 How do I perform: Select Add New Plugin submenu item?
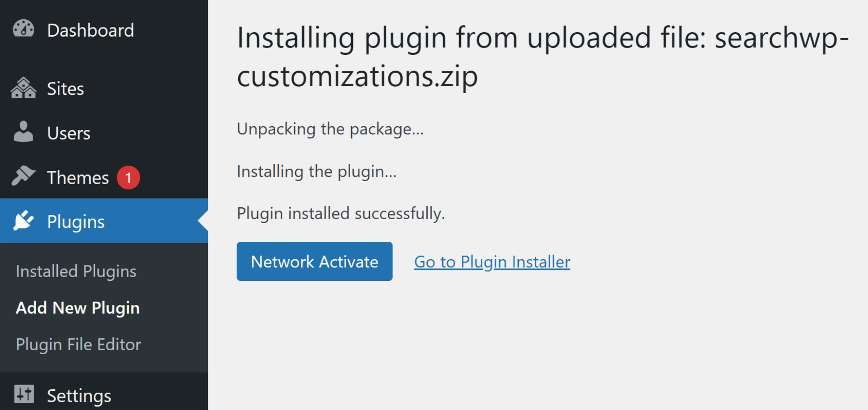point(78,308)
